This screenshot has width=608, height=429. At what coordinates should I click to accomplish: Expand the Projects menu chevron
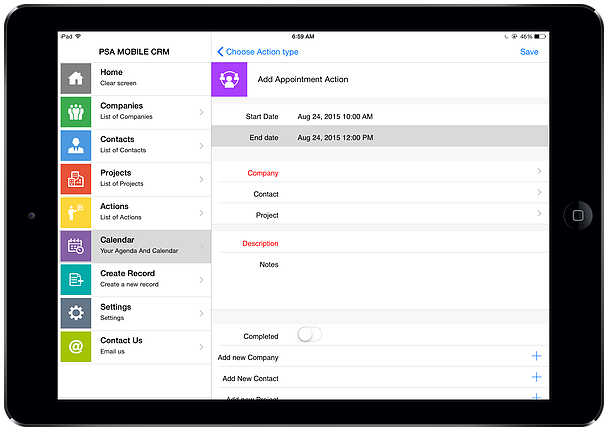click(201, 179)
